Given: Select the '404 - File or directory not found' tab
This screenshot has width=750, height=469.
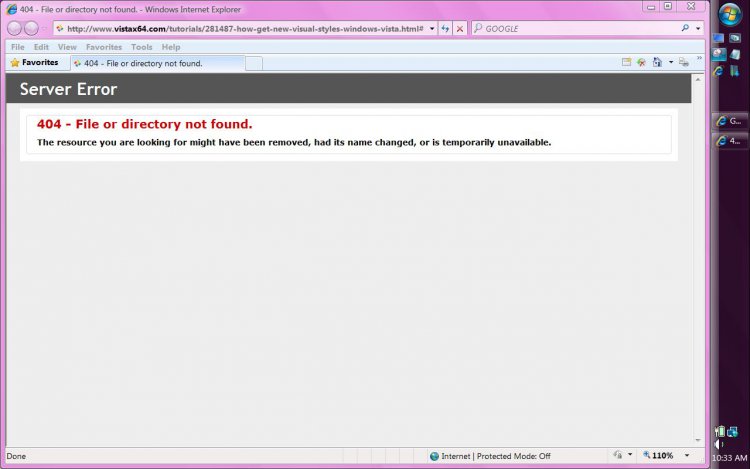Looking at the screenshot, I should pos(158,63).
